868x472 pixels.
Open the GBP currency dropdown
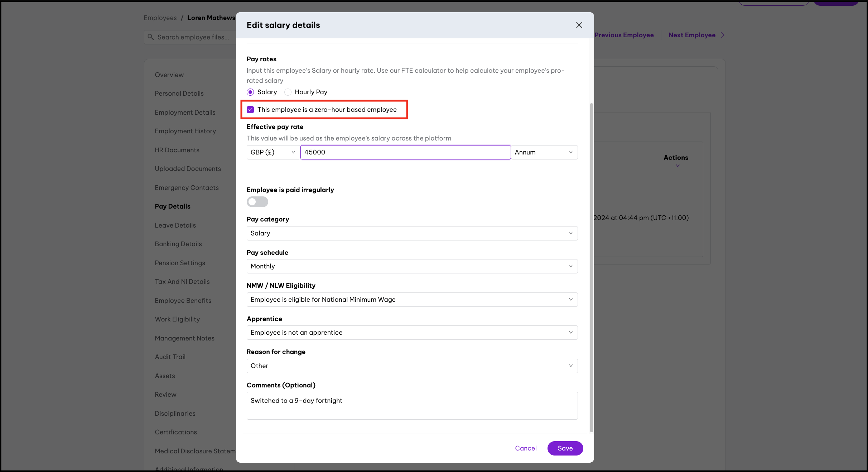click(273, 152)
